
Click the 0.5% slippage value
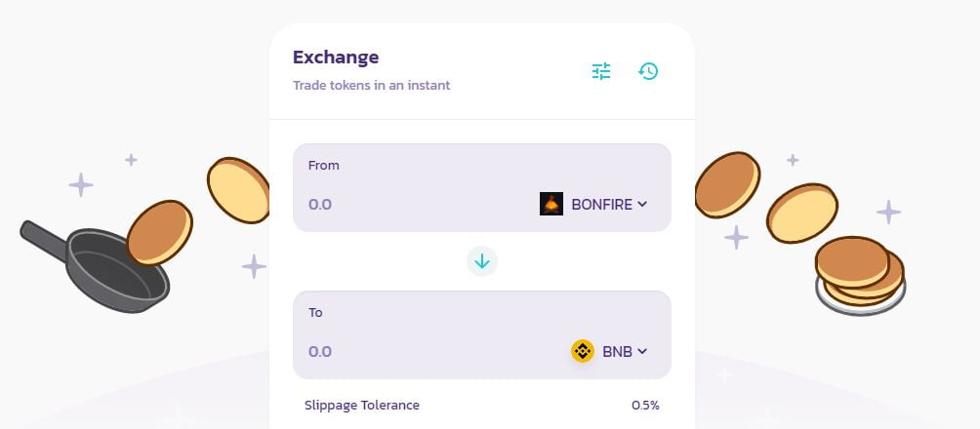pos(645,405)
